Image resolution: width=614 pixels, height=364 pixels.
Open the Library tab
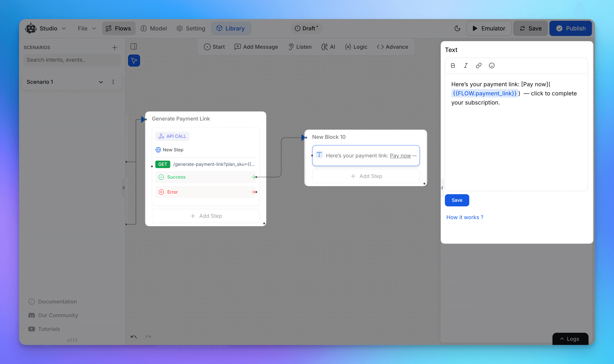pos(231,28)
